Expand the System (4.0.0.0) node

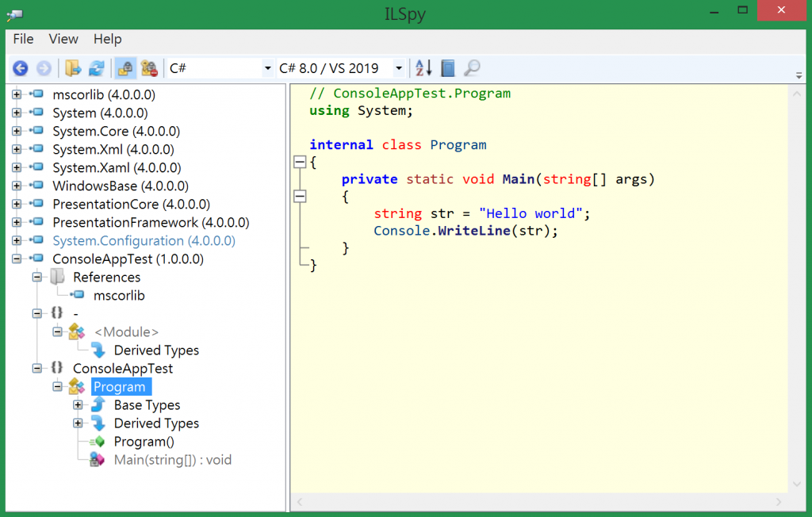click(x=17, y=113)
